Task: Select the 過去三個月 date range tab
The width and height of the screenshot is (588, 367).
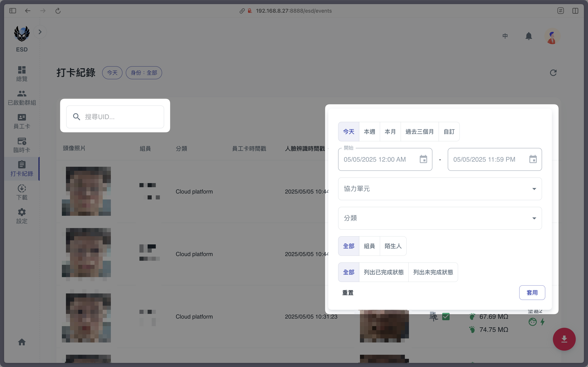Action: (x=420, y=132)
